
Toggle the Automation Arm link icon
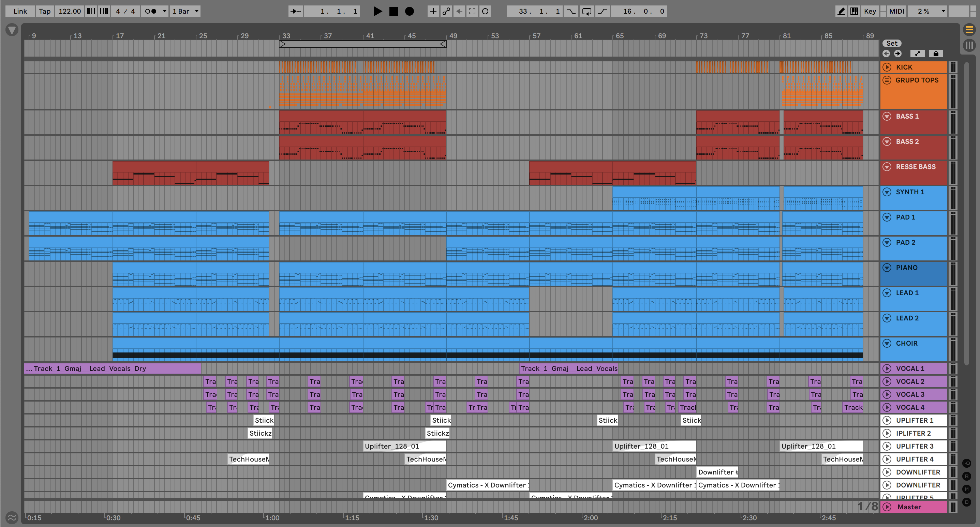446,11
